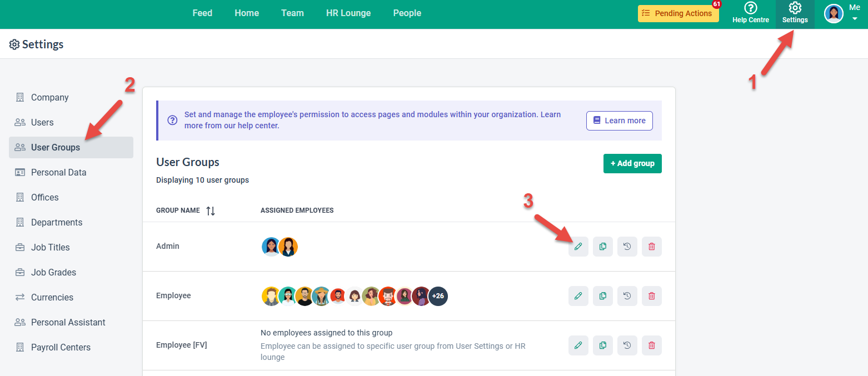This screenshot has height=376, width=868.
Task: Switch to the HR Lounge tab
Action: point(348,13)
